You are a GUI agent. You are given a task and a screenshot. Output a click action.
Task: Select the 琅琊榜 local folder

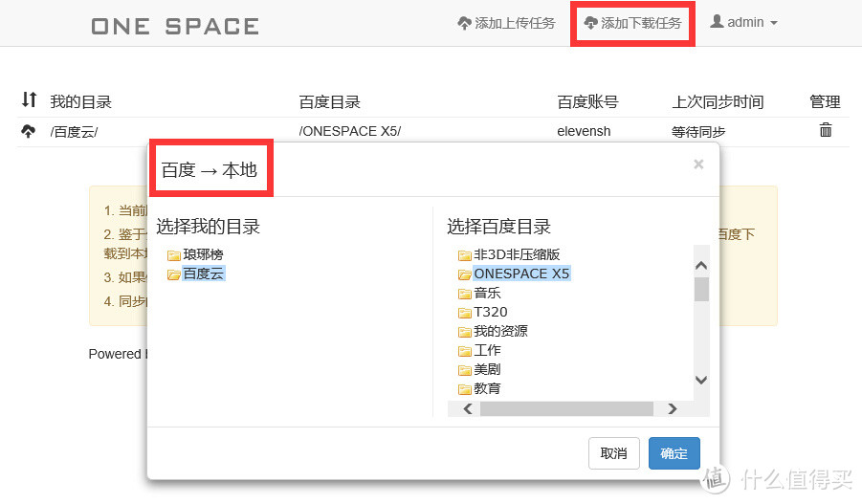(x=203, y=254)
